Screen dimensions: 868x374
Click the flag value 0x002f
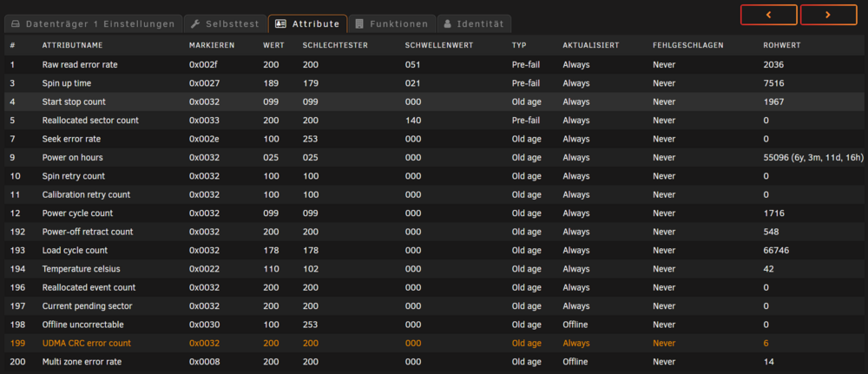(x=204, y=65)
